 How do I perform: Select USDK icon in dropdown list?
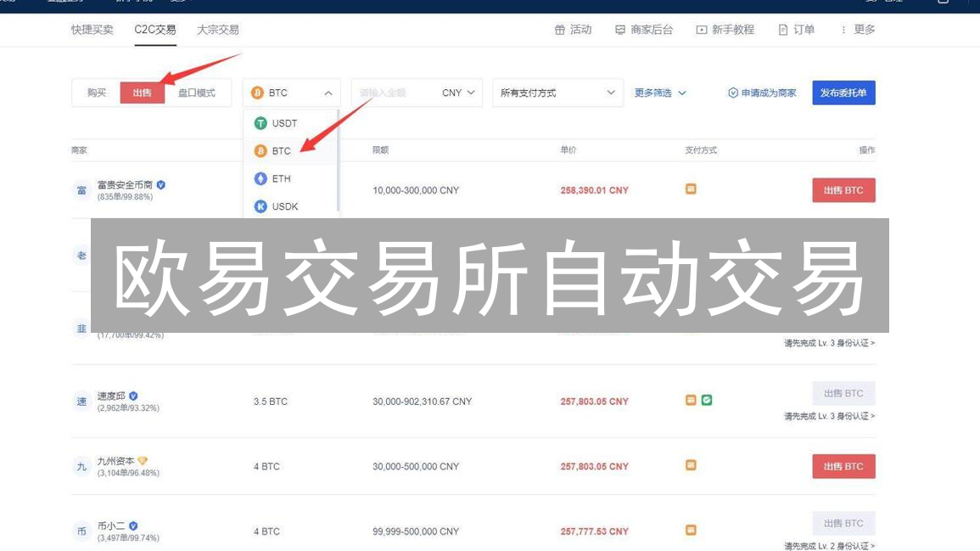click(260, 206)
